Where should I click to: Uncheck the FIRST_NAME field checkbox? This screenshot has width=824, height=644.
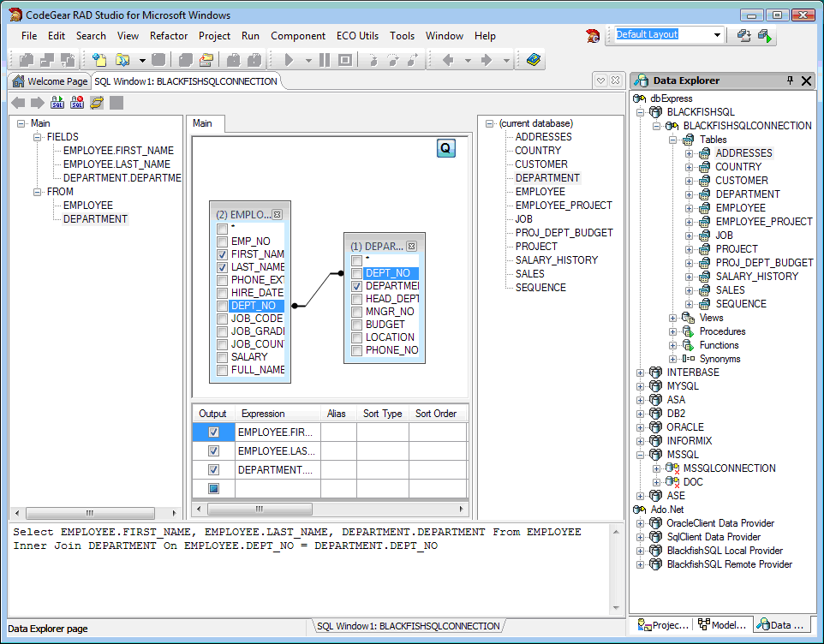pos(223,255)
